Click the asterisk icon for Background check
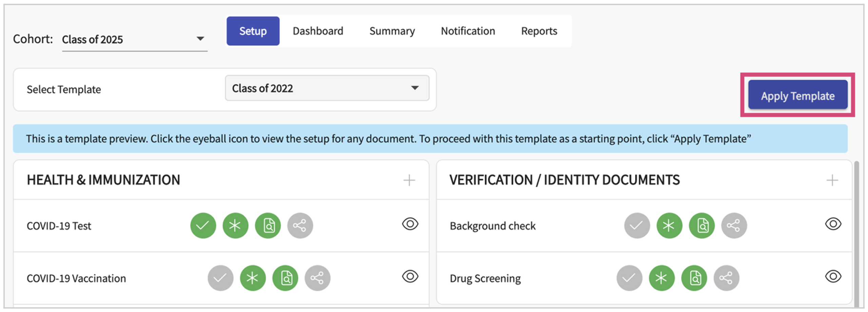 point(669,226)
